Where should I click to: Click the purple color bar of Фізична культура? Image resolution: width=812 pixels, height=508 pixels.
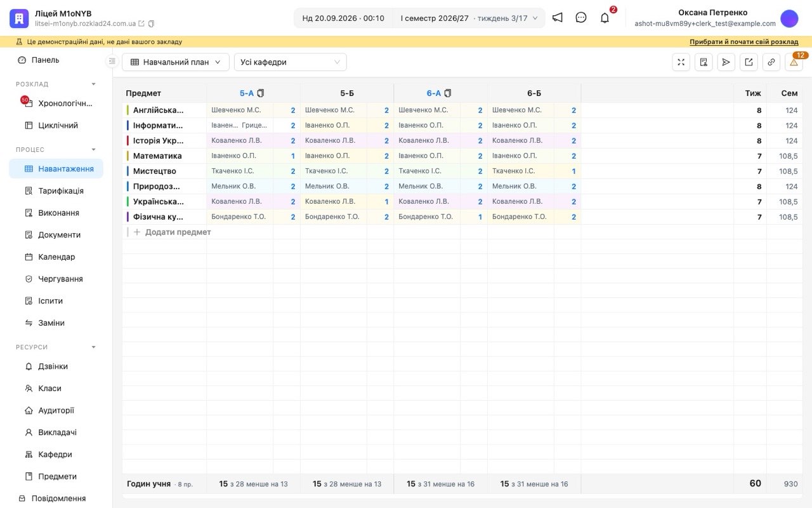click(128, 217)
